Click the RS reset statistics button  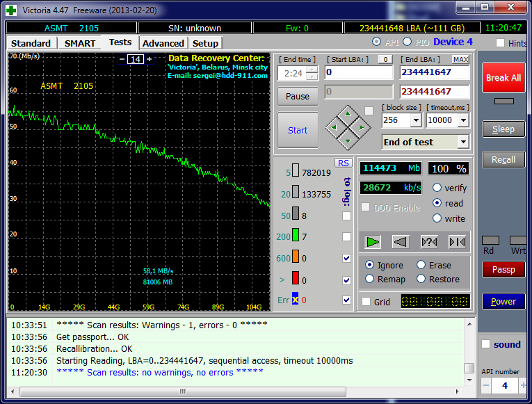343,163
